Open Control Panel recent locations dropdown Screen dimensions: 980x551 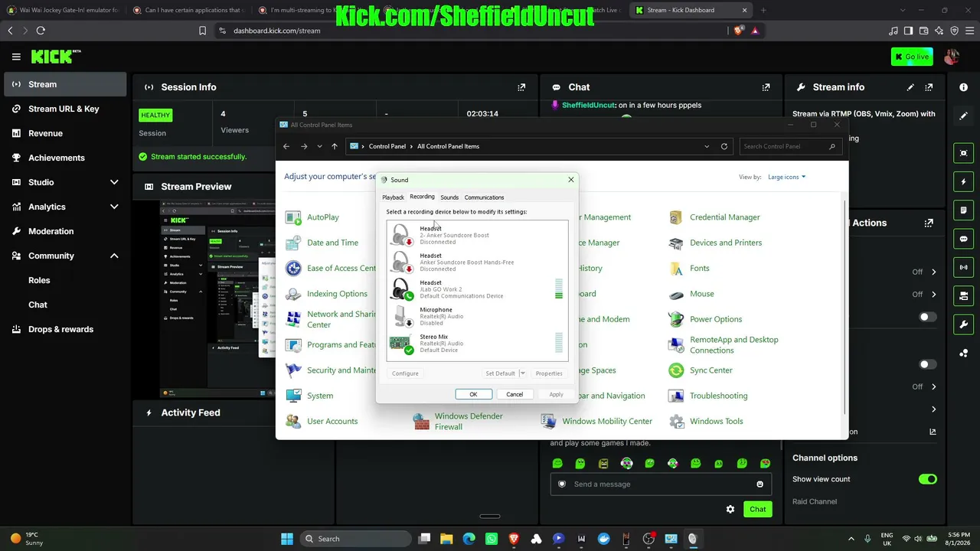click(x=319, y=146)
